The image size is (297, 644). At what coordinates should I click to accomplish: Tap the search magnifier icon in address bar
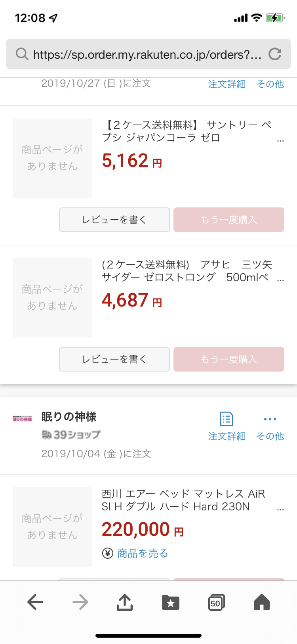click(22, 54)
